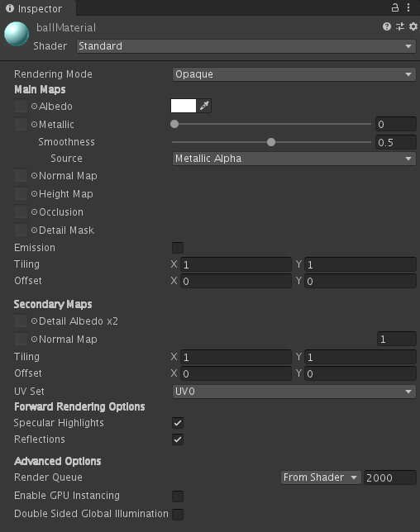Open the material help reference icon
420x532 pixels.
coord(387,26)
